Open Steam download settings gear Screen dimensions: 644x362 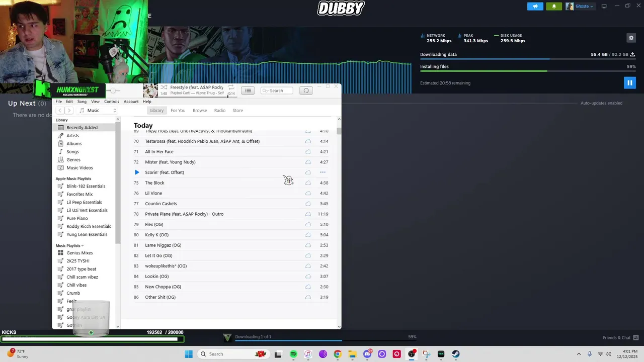click(631, 38)
